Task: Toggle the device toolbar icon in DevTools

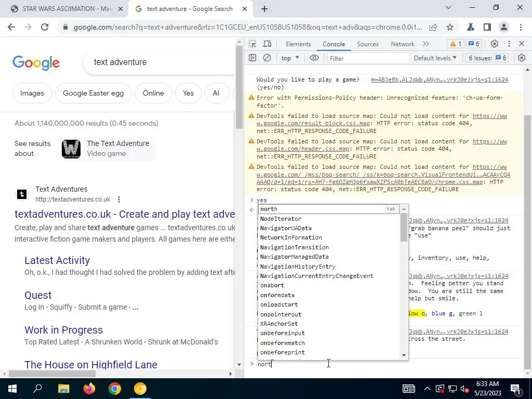Action: [x=268, y=44]
